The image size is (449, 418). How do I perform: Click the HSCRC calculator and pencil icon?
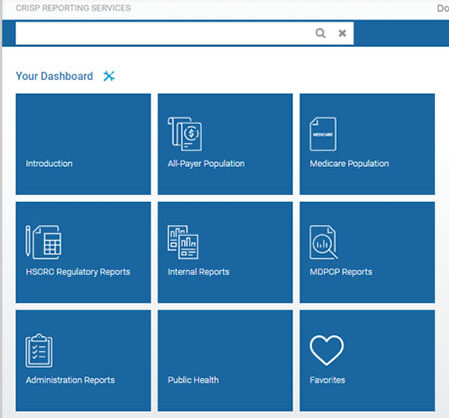click(x=44, y=242)
